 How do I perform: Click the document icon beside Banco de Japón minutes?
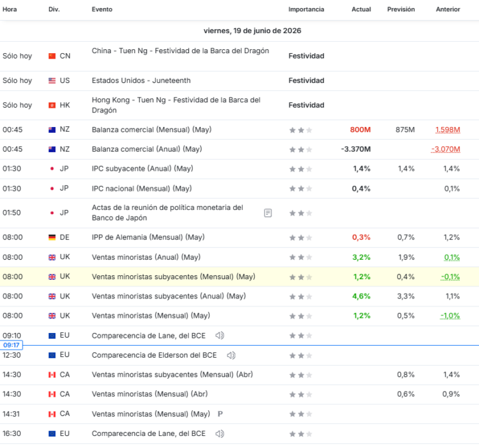pos(268,213)
